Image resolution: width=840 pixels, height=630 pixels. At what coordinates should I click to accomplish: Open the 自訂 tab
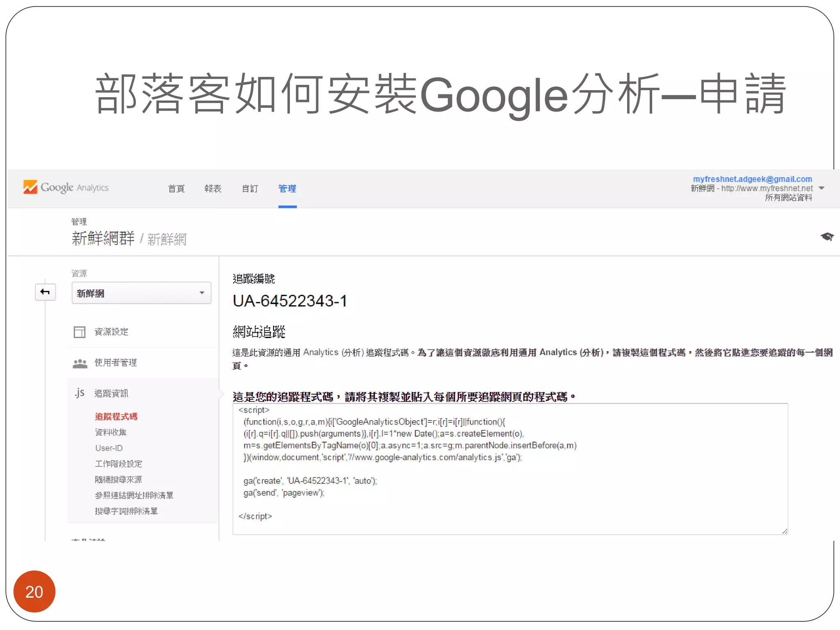(250, 189)
